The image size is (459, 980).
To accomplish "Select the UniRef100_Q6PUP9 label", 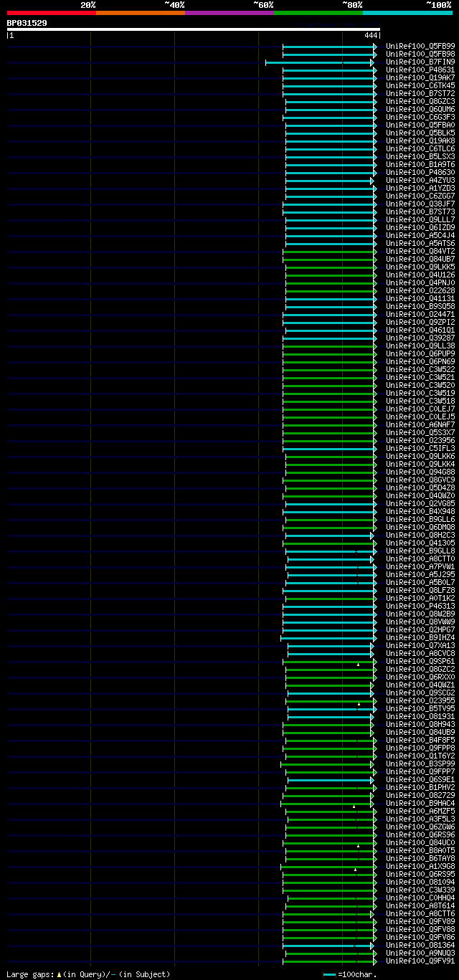I will point(420,353).
